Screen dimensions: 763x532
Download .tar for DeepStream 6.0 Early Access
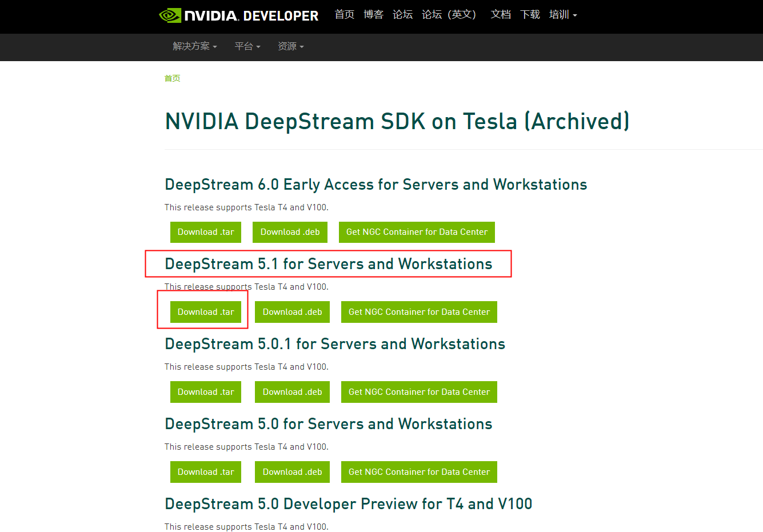point(205,232)
